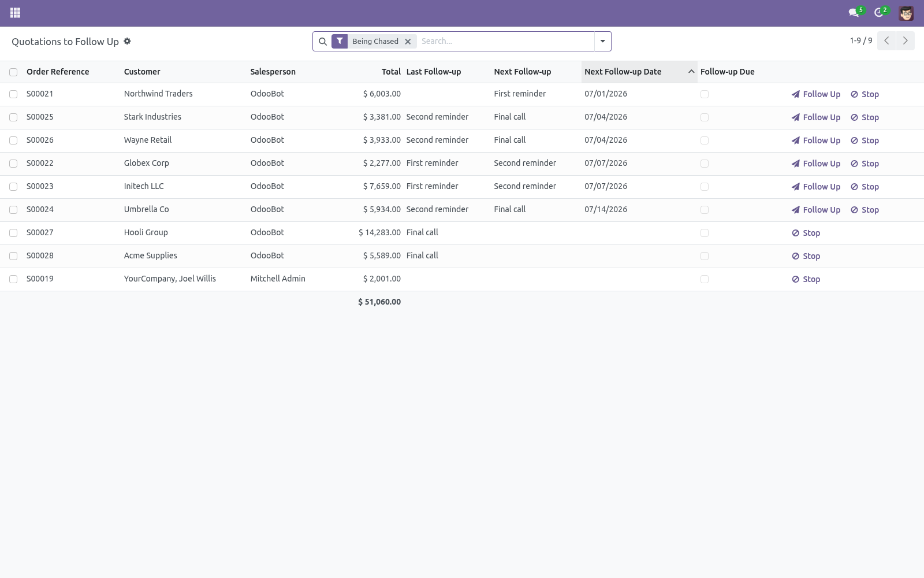Screen dimensions: 924x578
Task: Open the $ 14,283.00 total cell
Action: pyautogui.click(x=379, y=232)
